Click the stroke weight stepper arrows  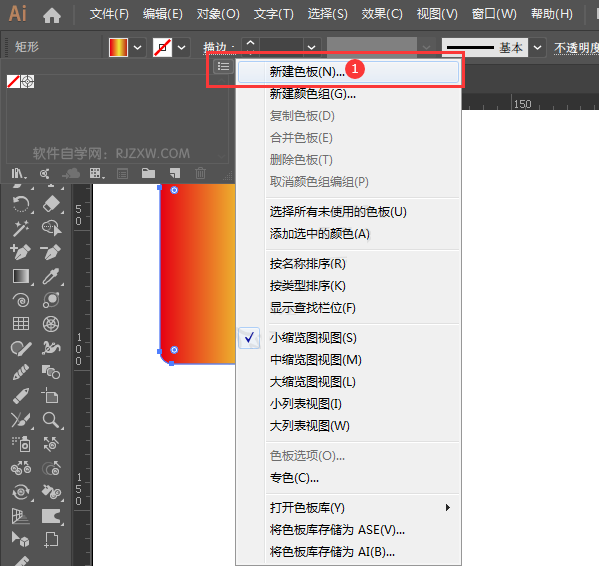point(250,47)
